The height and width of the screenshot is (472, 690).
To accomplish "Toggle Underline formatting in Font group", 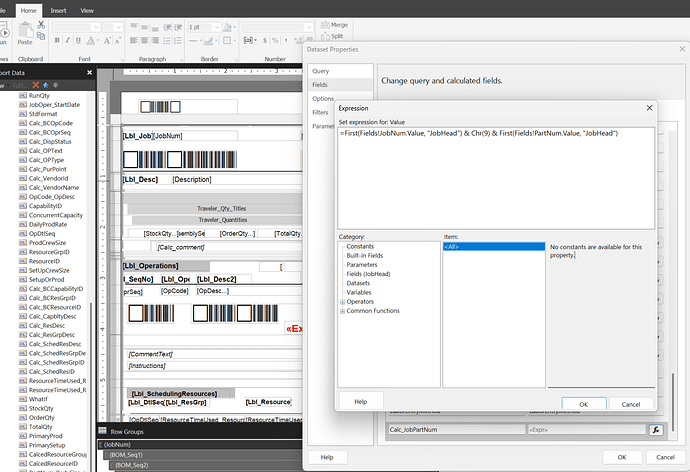I will coord(78,40).
